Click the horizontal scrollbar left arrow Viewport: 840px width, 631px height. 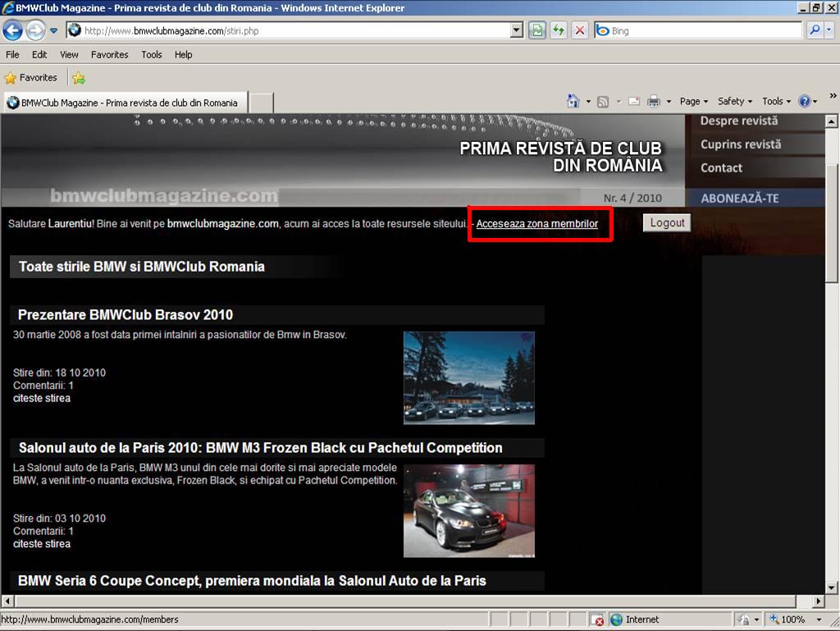pyautogui.click(x=7, y=601)
